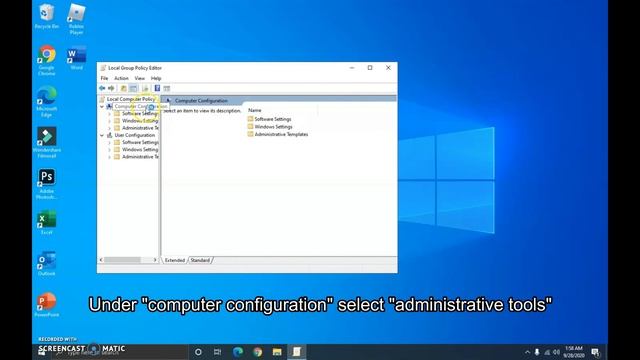The image size is (640, 360).
Task: Open the Roblox Player desktop shortcut
Action: click(76, 19)
